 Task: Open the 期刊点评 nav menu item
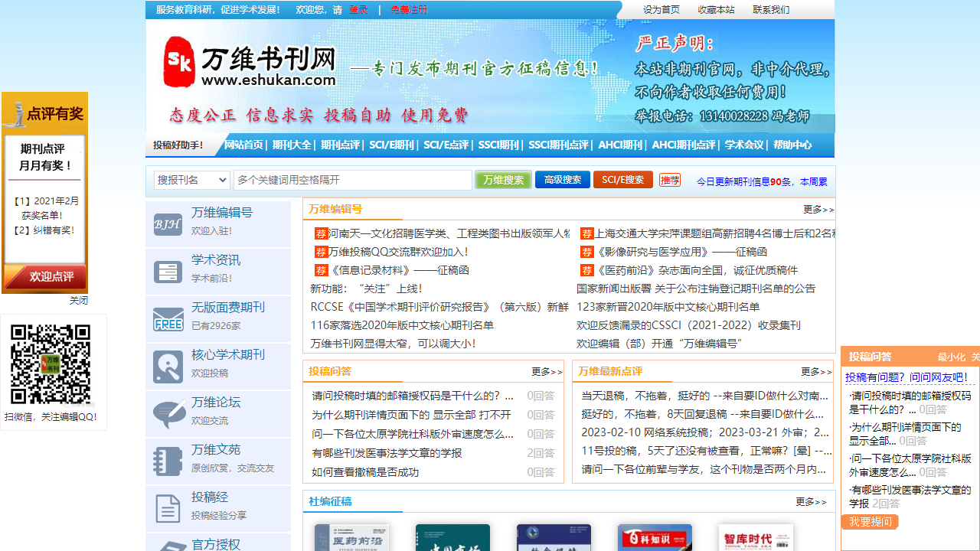[340, 145]
